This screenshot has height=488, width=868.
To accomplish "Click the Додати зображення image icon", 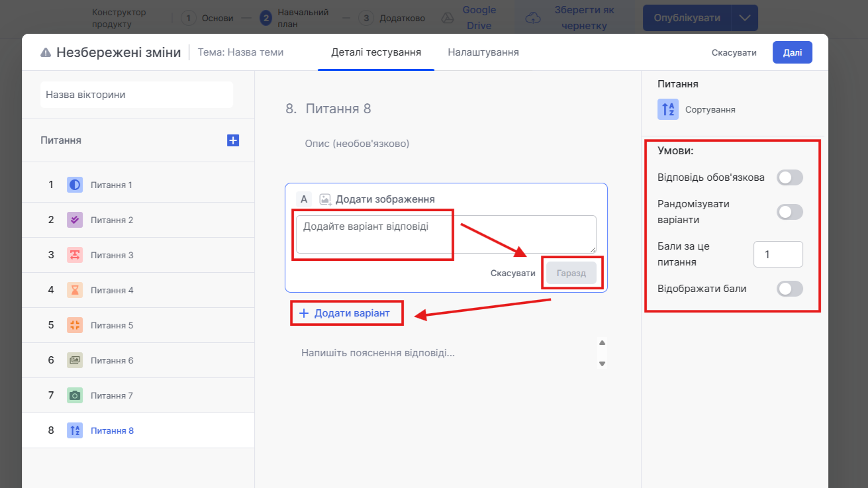I will point(325,199).
